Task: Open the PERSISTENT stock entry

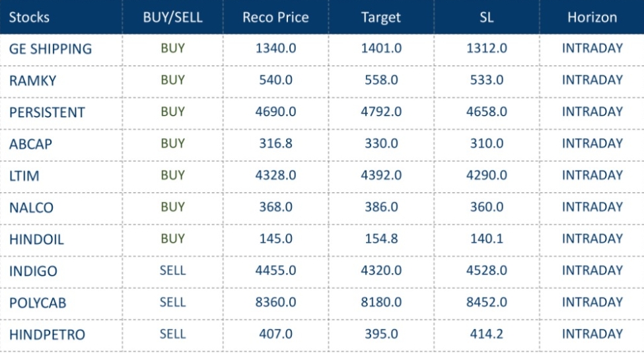Action: tap(47, 112)
